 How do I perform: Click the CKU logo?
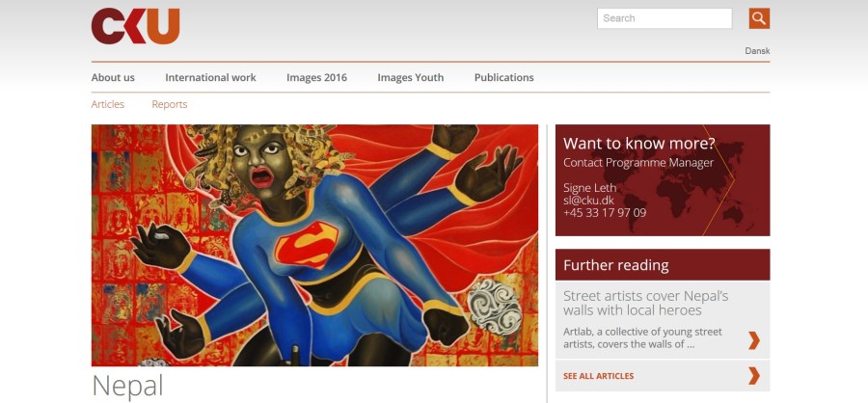tap(136, 26)
